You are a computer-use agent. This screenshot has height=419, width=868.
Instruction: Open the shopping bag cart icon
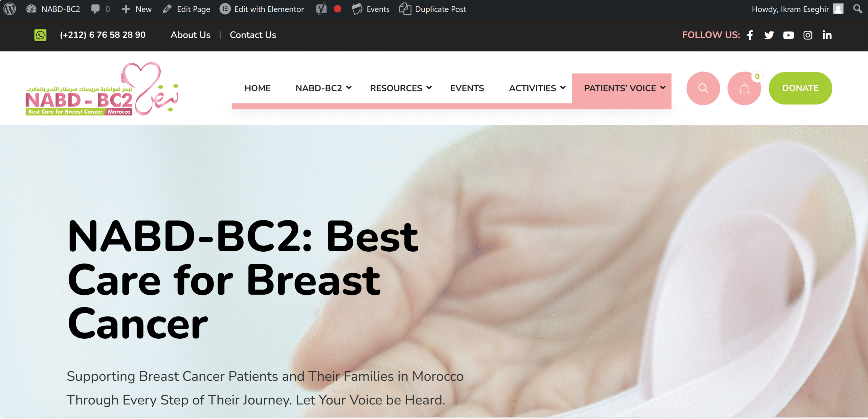pyautogui.click(x=744, y=88)
